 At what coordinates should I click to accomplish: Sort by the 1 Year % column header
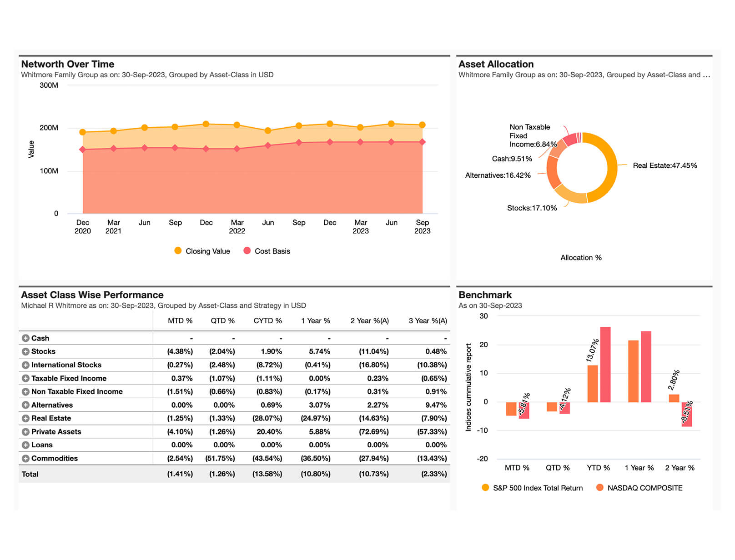point(315,321)
